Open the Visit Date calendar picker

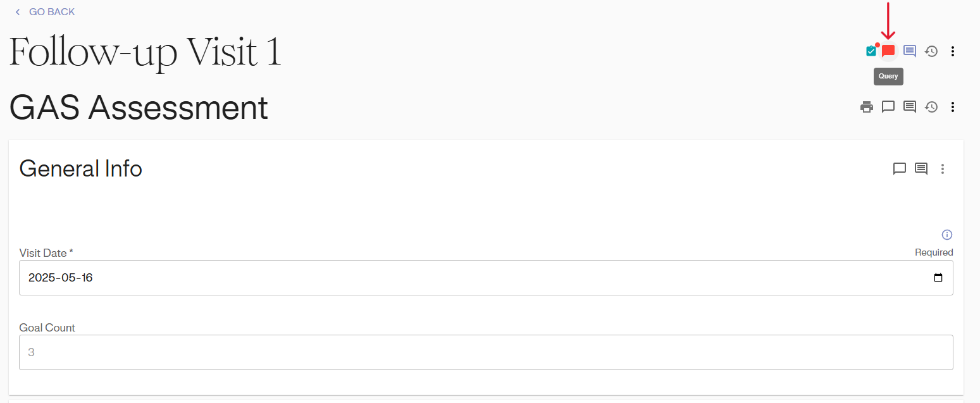938,278
